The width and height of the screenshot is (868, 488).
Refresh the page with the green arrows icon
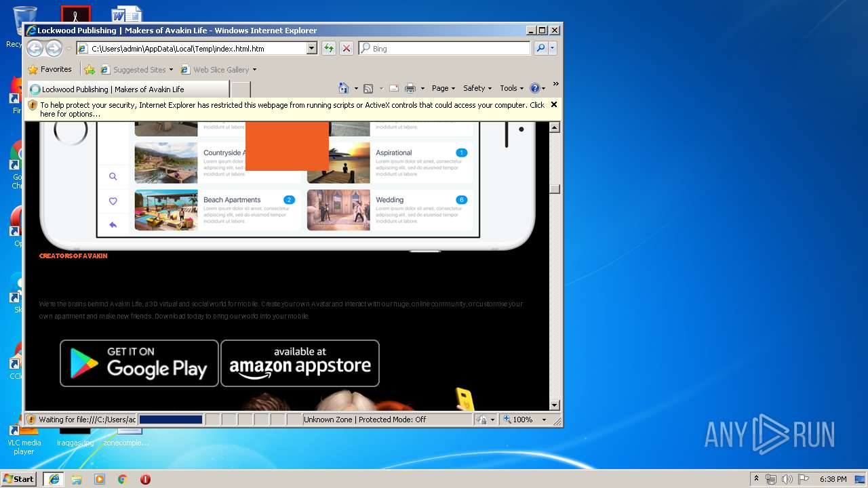coord(329,48)
